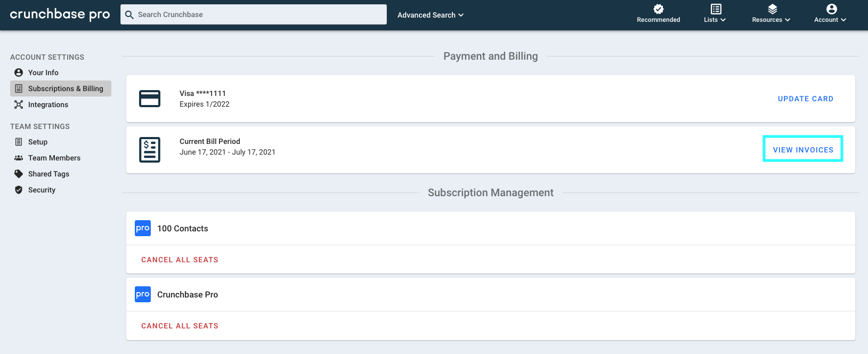
Task: Click the Your Info person icon
Action: point(19,73)
